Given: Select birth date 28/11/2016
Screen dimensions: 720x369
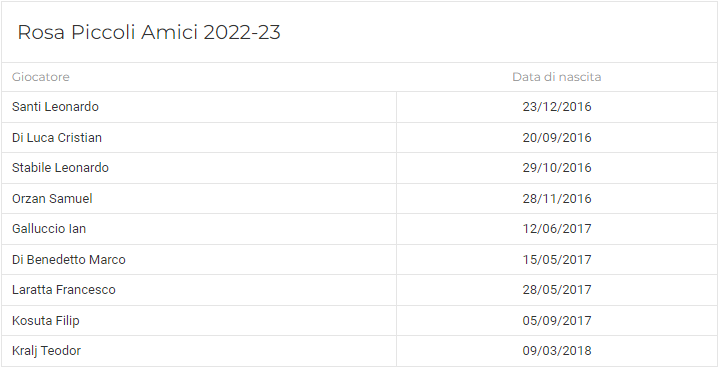Looking at the screenshot, I should coord(557,198).
